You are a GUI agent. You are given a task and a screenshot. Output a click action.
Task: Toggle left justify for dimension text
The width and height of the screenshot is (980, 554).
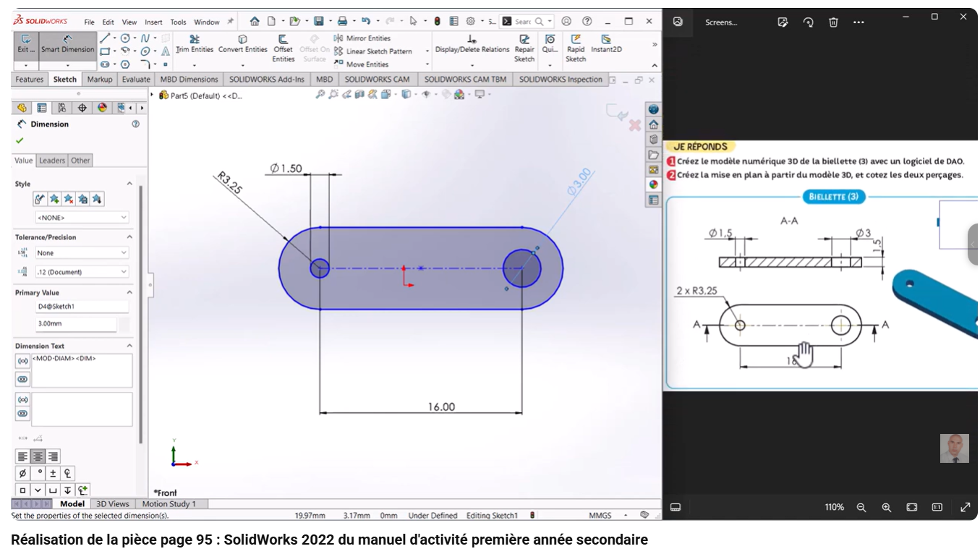pos(23,456)
